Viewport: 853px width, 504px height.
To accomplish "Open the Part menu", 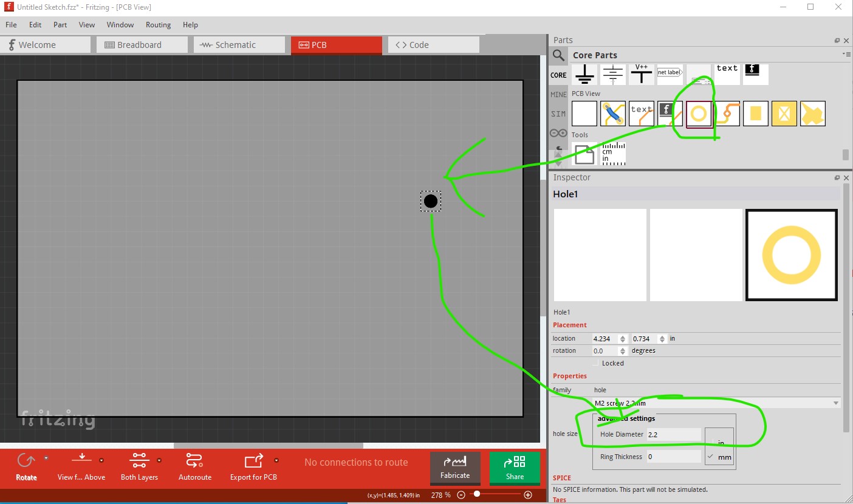I will point(60,25).
